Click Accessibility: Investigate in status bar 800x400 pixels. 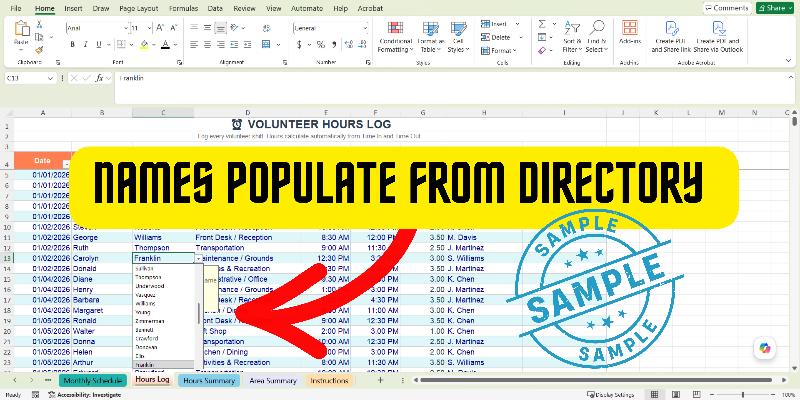tap(85, 395)
